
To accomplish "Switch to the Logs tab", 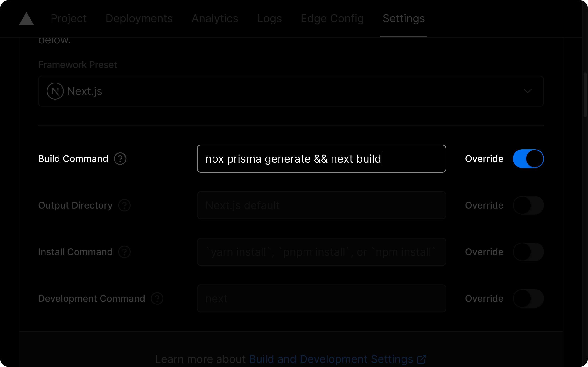I will (269, 18).
